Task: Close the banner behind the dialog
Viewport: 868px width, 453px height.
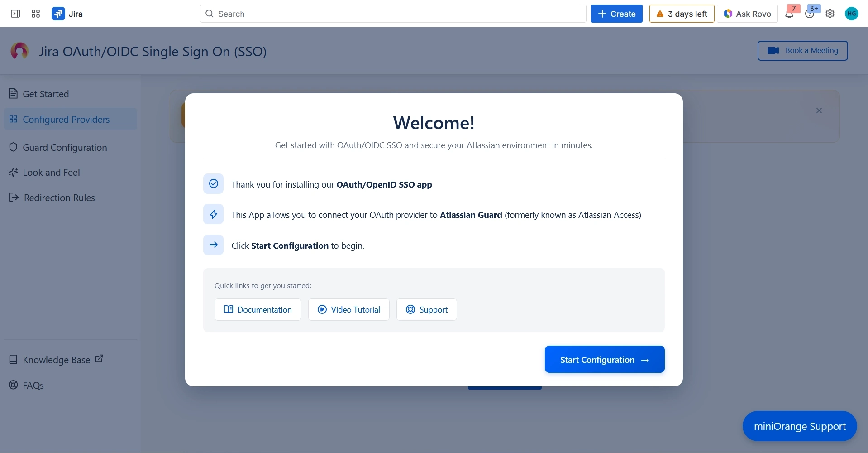Action: (x=819, y=111)
